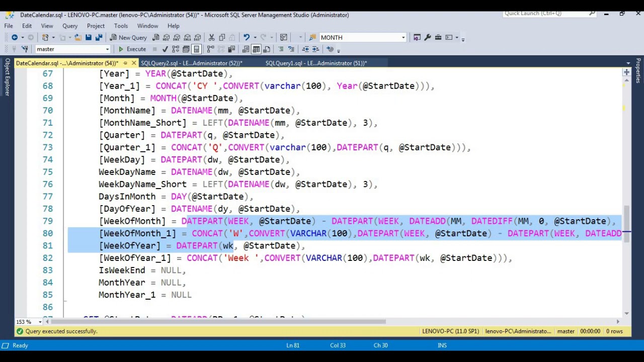Open the Object Explorer side panel
644x362 pixels.
click(x=7, y=76)
